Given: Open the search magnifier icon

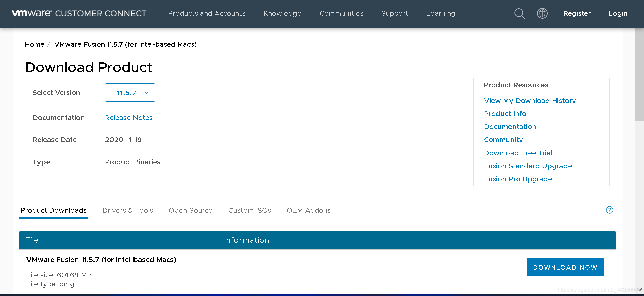Looking at the screenshot, I should coord(520,14).
